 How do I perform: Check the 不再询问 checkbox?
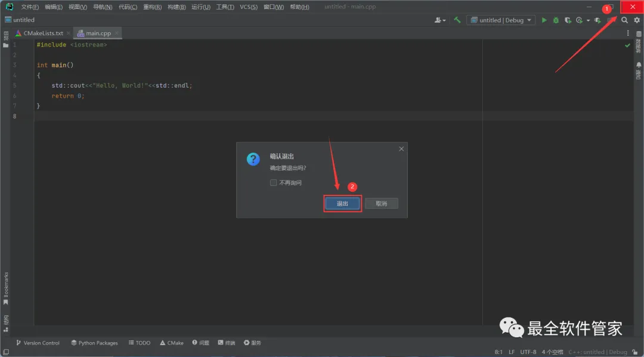[274, 182]
